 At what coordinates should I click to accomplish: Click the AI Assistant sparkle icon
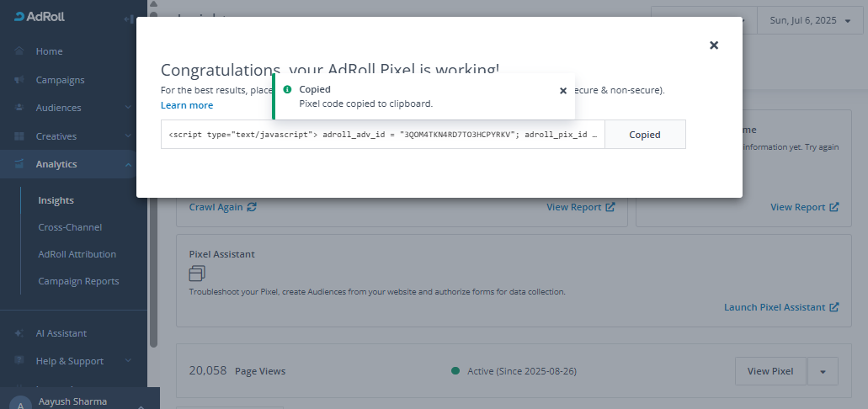pyautogui.click(x=19, y=333)
